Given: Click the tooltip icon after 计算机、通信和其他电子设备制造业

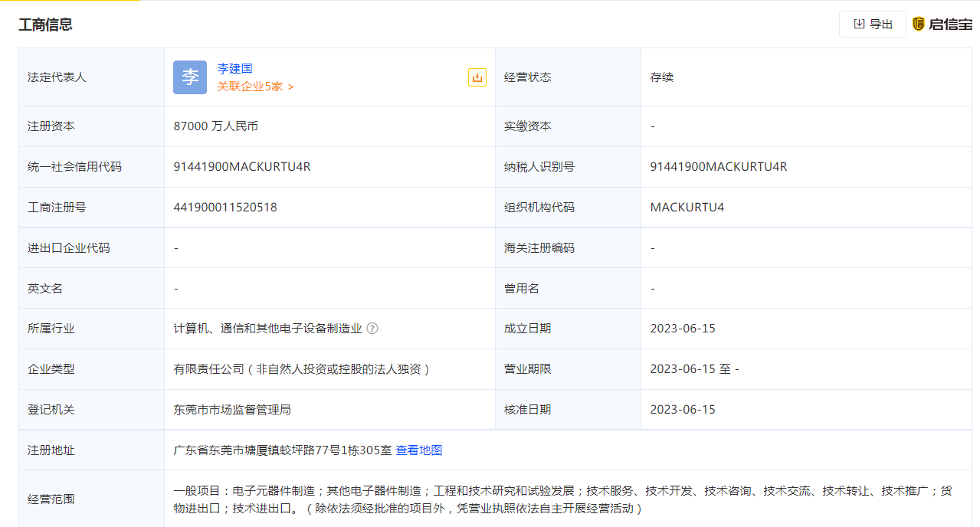Looking at the screenshot, I should pos(373,328).
